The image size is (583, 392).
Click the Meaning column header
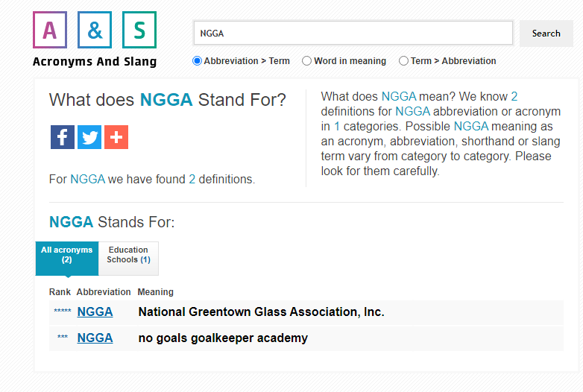[x=155, y=292]
